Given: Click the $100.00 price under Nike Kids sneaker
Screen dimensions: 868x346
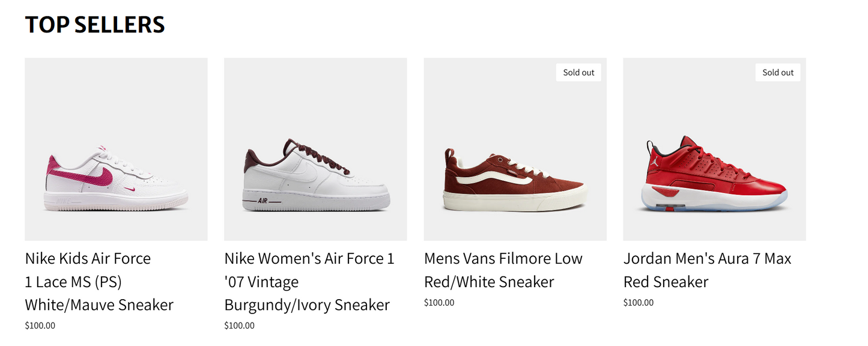Looking at the screenshot, I should [x=40, y=326].
